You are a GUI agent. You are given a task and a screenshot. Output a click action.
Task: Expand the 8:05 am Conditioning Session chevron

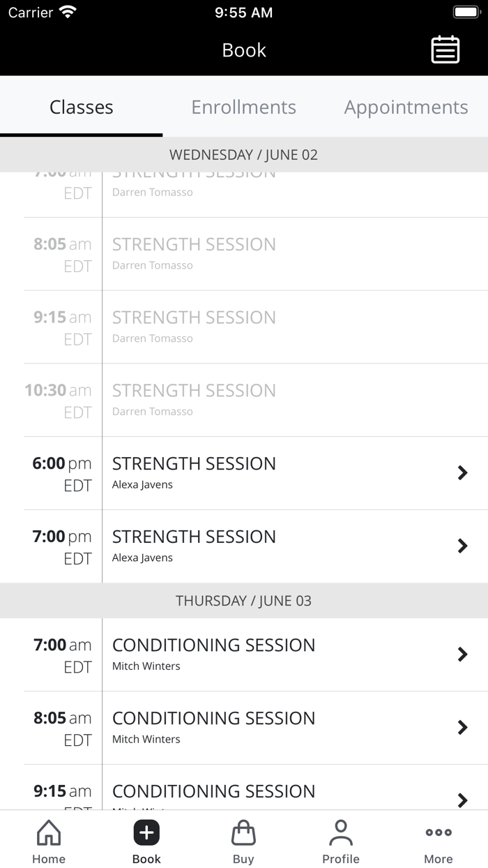462,728
